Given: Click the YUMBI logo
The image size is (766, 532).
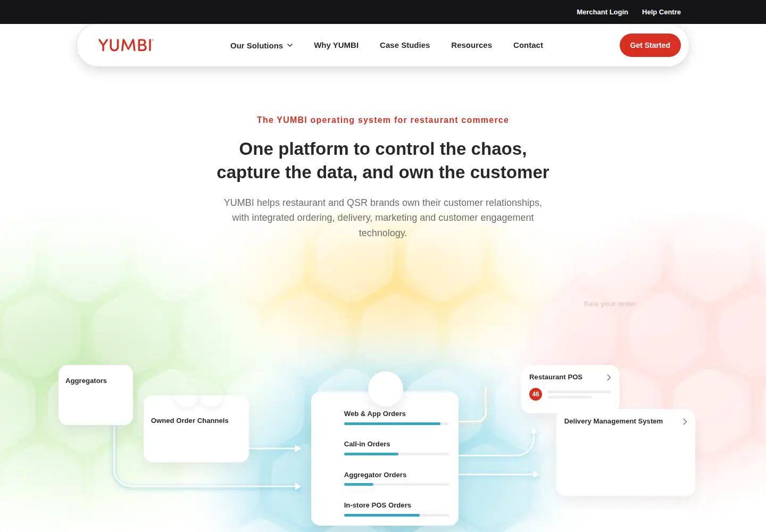Looking at the screenshot, I should coord(126,45).
